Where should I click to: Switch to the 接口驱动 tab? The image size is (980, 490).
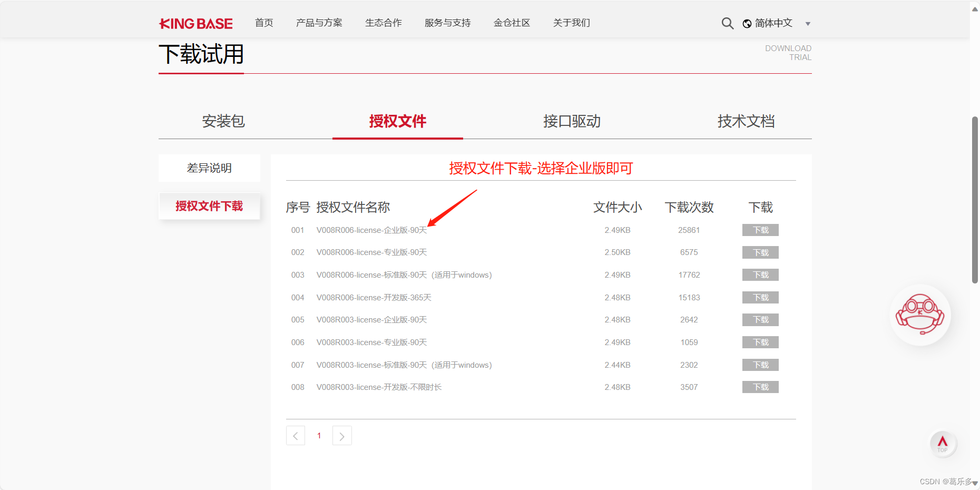[x=572, y=121]
